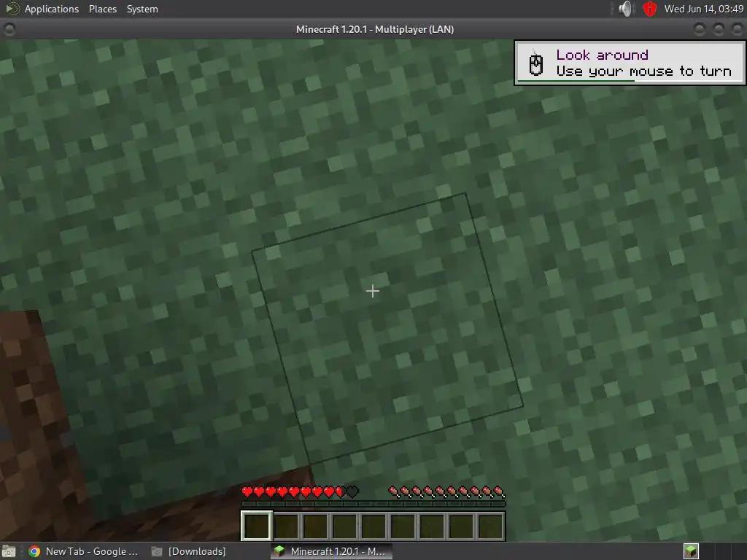Open the System menu
Screen dimensions: 747x560
pyautogui.click(x=142, y=9)
